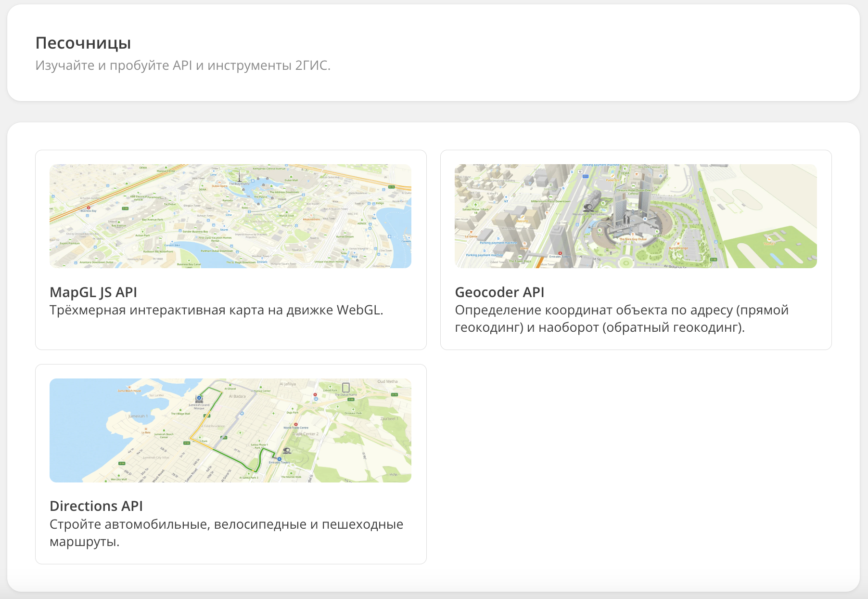
Task: Click the 'Определение координат объекта' description text
Action: (621, 319)
